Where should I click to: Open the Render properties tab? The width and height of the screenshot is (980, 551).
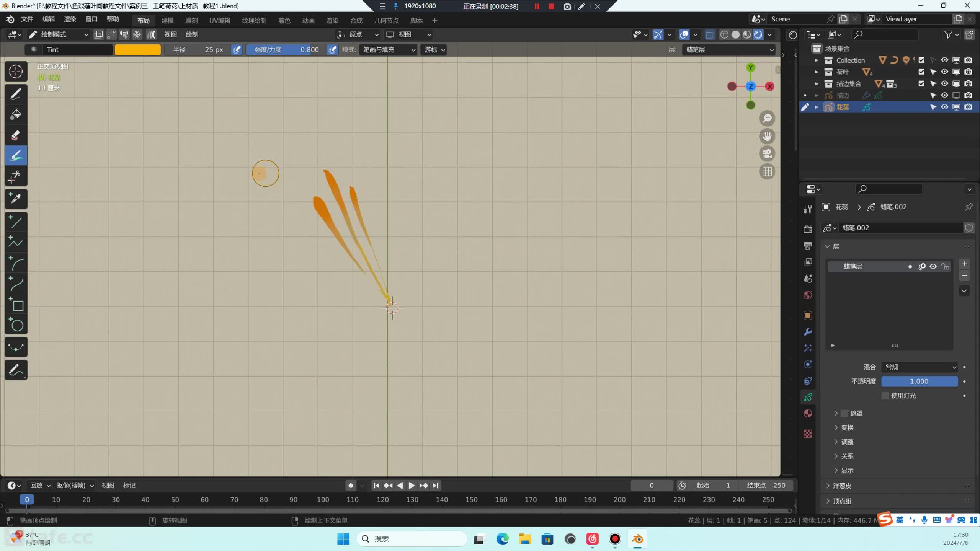[808, 229]
